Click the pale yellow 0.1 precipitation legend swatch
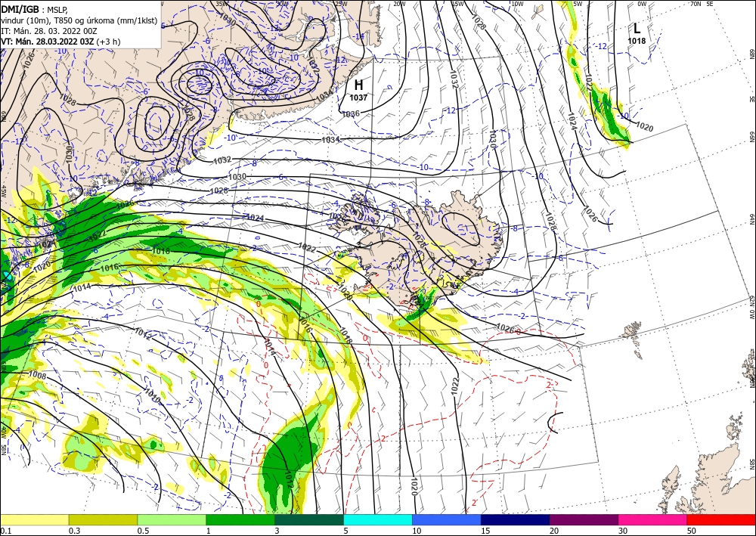 [34, 519]
